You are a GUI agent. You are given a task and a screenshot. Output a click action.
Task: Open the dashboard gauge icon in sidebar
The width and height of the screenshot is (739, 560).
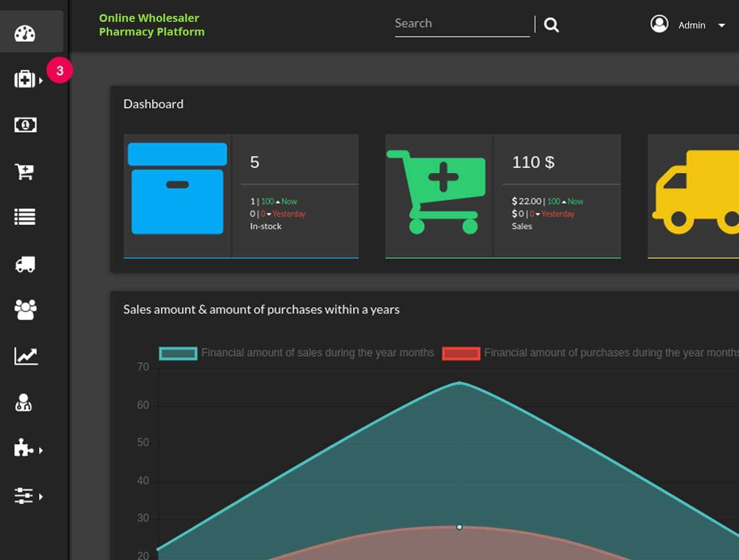pyautogui.click(x=25, y=33)
